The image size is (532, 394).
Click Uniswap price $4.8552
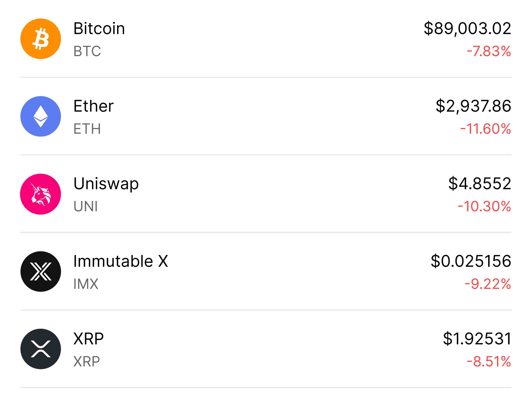point(479,184)
